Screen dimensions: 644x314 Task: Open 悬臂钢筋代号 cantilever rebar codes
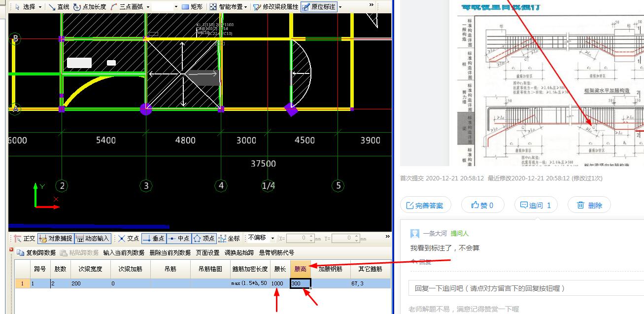[276, 253]
